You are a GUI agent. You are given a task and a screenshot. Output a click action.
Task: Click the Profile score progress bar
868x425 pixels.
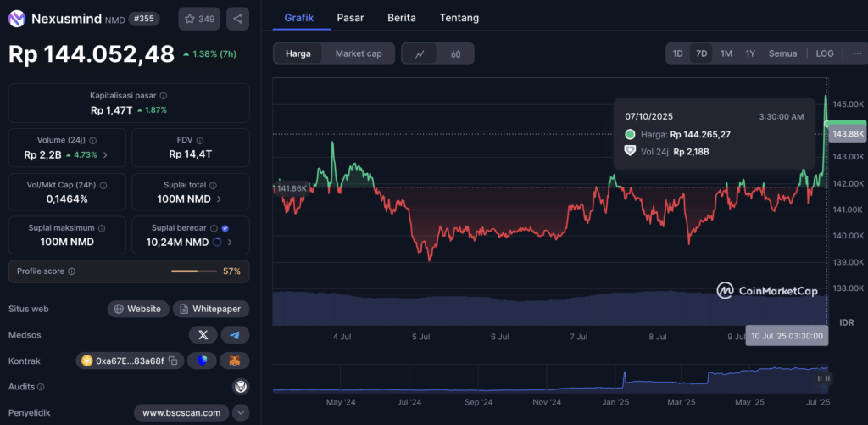(x=194, y=271)
